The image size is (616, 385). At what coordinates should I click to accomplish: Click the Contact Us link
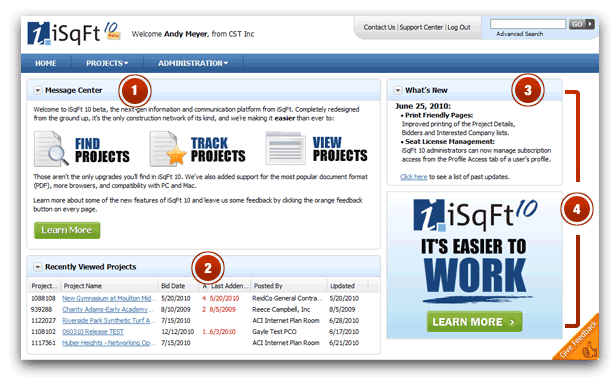[379, 28]
